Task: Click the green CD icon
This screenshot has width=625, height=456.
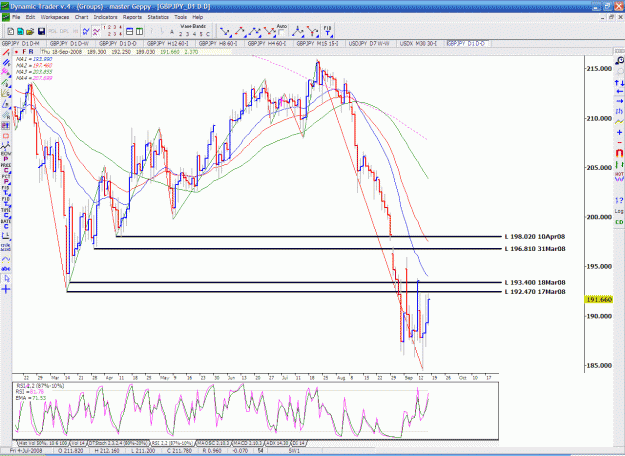Action: coord(619,222)
